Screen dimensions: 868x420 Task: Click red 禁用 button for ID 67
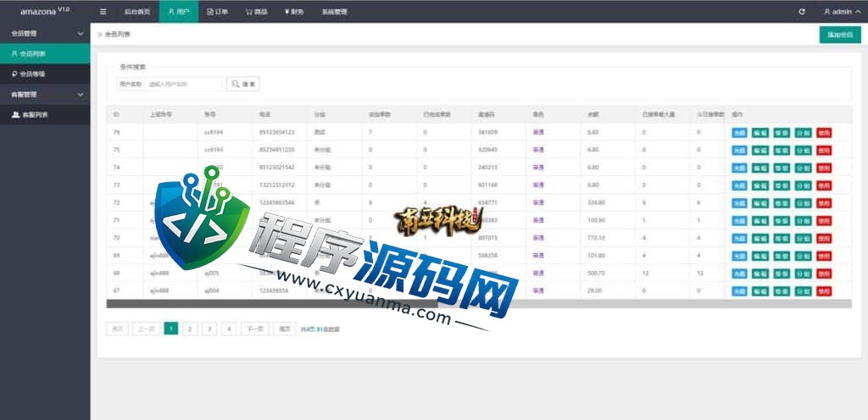pos(824,291)
